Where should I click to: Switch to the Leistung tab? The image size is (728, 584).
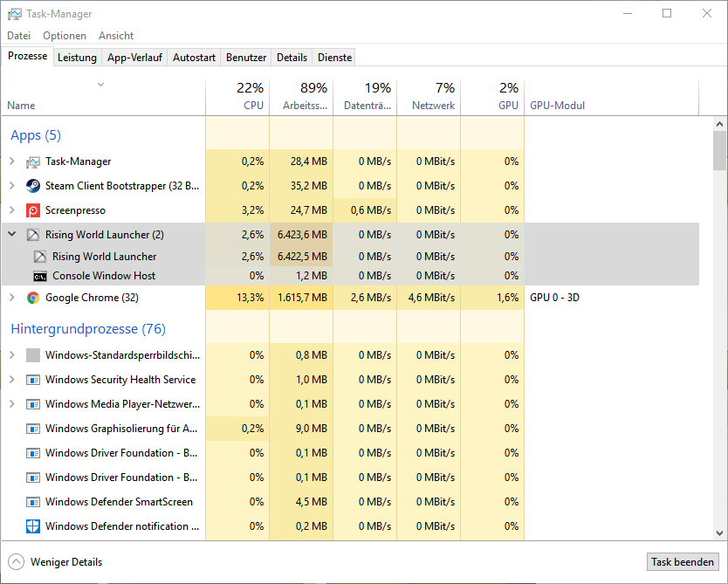[77, 58]
